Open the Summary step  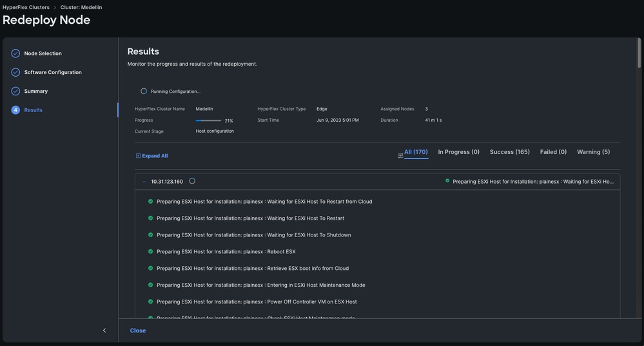[x=35, y=91]
